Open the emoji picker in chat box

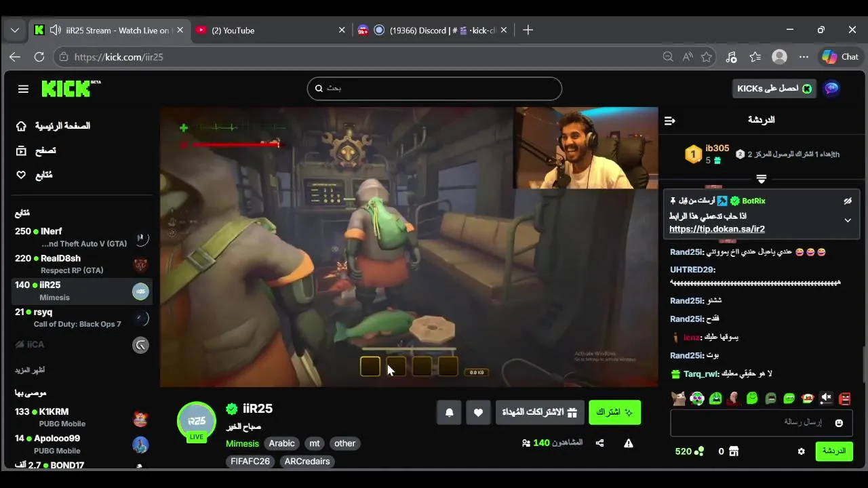(839, 423)
